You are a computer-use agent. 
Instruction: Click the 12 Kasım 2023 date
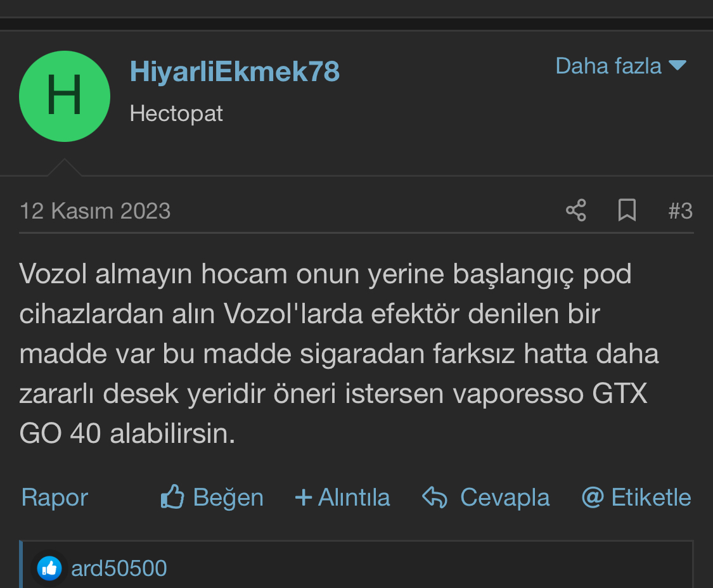(95, 211)
